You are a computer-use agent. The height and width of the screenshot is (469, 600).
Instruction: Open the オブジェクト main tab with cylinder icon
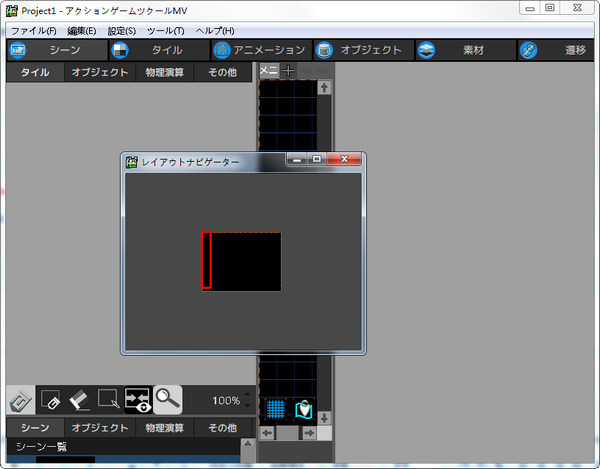coord(364,50)
